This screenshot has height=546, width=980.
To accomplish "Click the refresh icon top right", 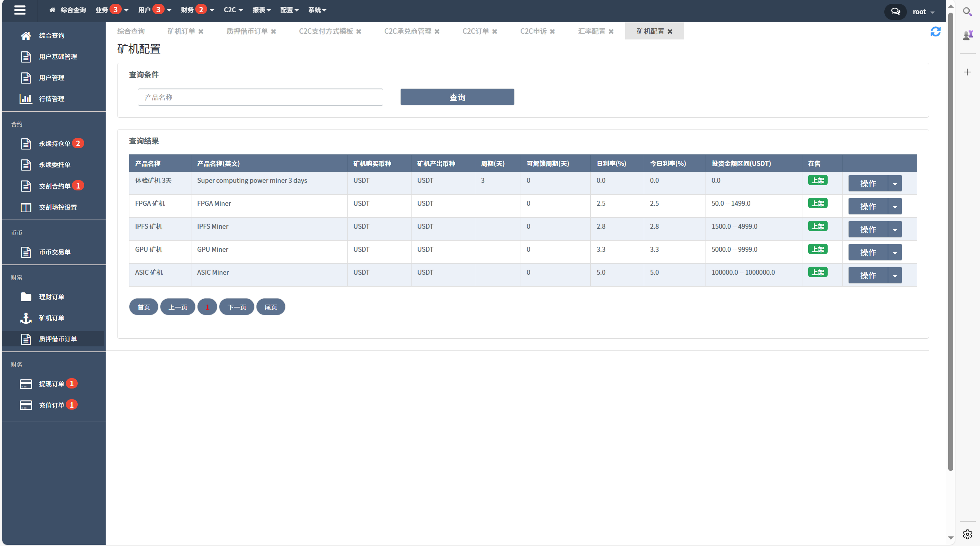I will [x=936, y=31].
